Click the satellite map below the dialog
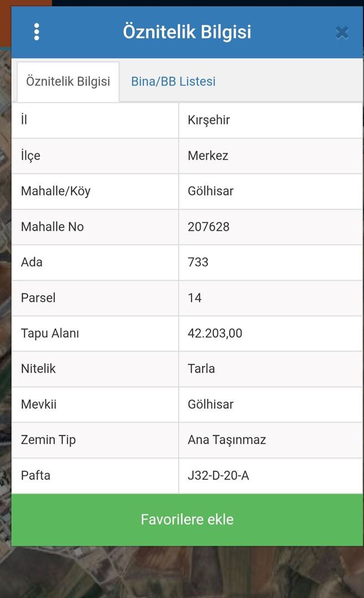This screenshot has width=364, height=598. click(x=183, y=573)
